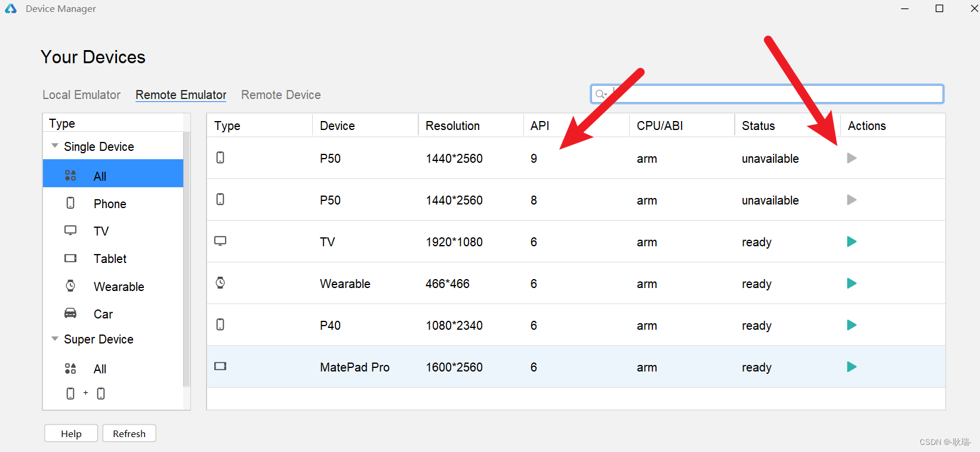Switch to Remote Emulator tab
Viewport: 980px width, 452px height.
click(181, 95)
